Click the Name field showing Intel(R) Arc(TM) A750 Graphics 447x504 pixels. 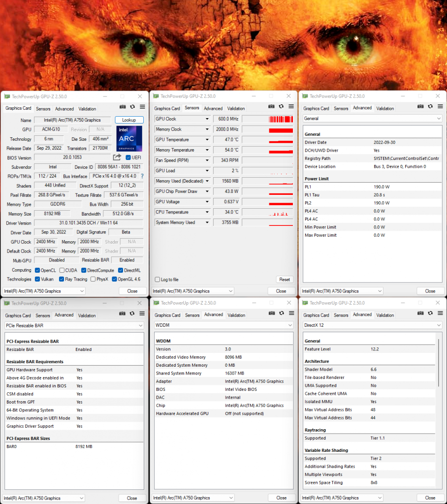pyautogui.click(x=72, y=120)
